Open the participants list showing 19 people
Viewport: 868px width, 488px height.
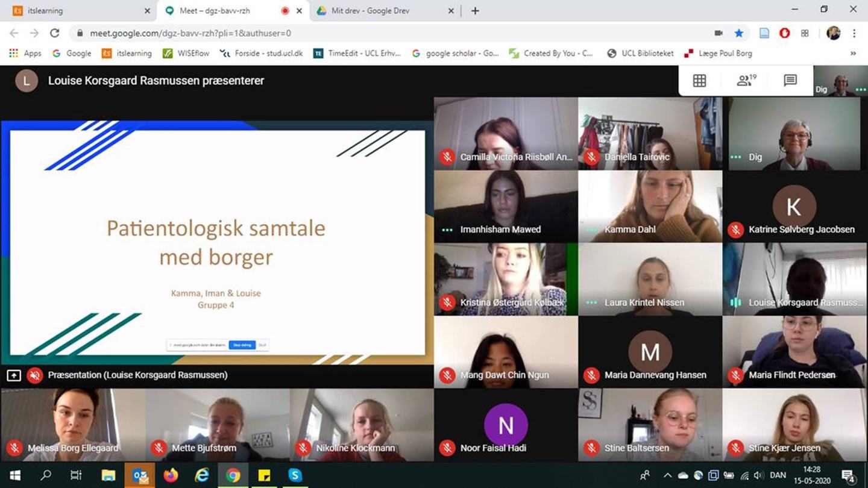tap(746, 81)
